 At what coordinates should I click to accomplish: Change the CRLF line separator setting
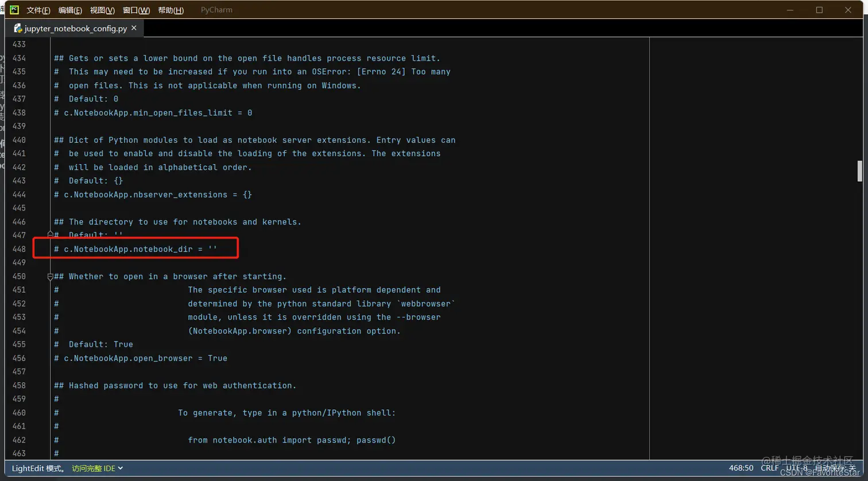tap(769, 468)
